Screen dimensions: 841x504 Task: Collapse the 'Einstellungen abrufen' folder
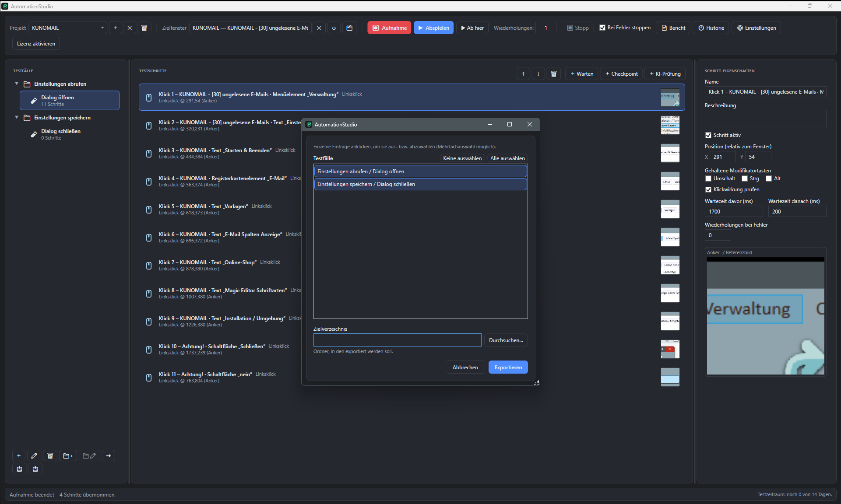[17, 84]
